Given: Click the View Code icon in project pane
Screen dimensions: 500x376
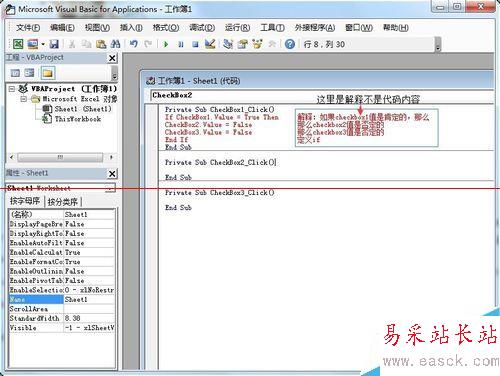Looking at the screenshot, I should (x=15, y=73).
